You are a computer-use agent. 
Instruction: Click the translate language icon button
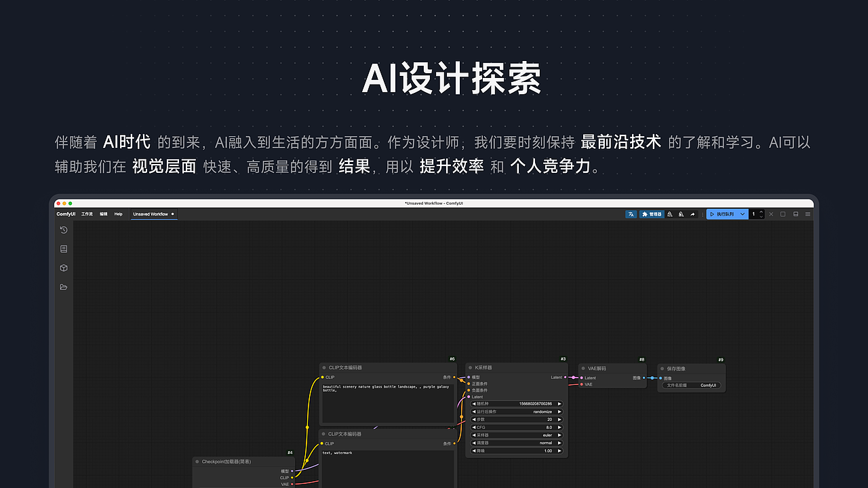[631, 214]
